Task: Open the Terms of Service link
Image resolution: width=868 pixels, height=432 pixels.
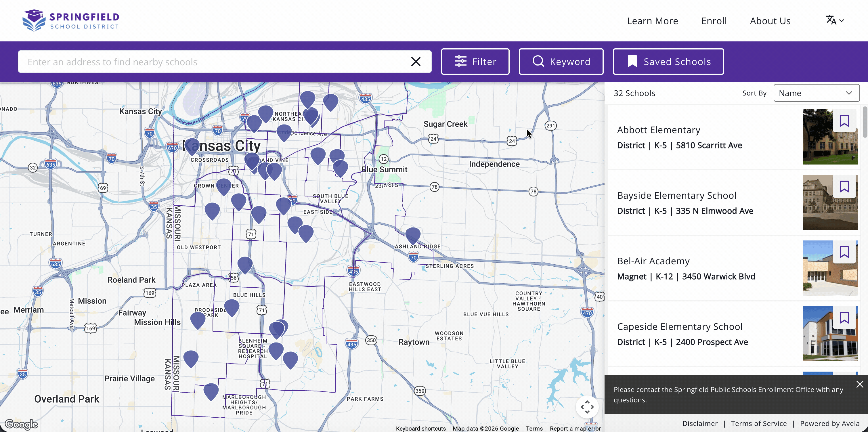Action: tap(759, 423)
